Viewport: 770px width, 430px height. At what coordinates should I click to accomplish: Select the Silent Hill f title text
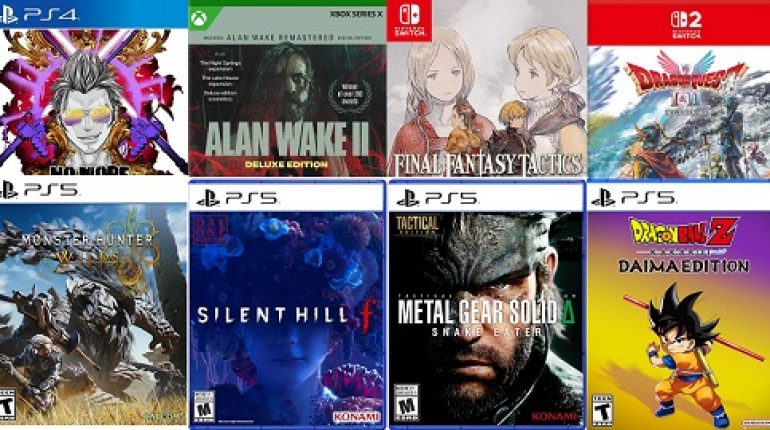[x=287, y=315]
